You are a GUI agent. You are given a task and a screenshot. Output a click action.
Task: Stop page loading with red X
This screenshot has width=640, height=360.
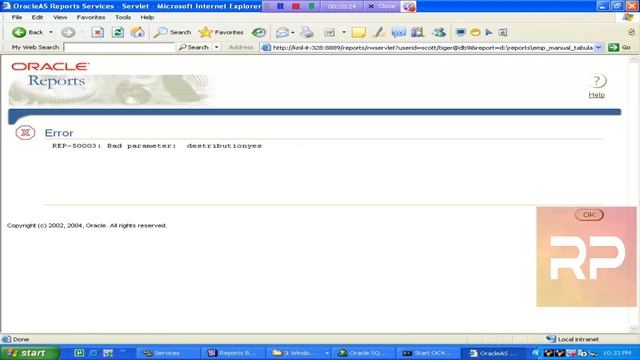[98, 32]
